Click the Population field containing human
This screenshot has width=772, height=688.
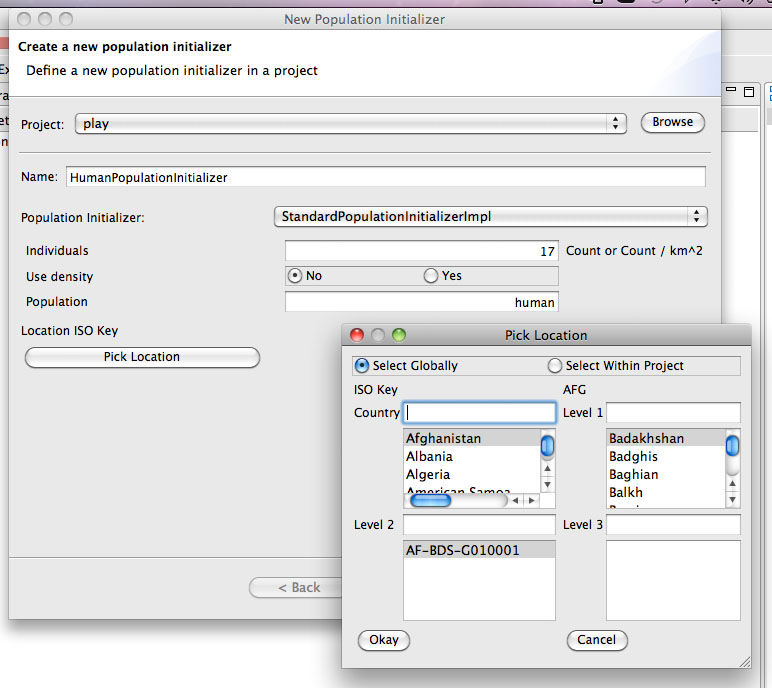[x=421, y=302]
